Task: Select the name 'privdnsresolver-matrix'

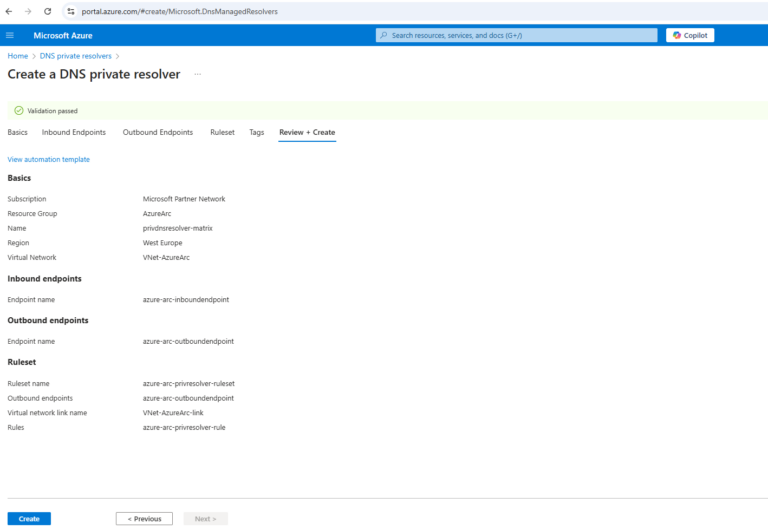Action: [x=177, y=228]
